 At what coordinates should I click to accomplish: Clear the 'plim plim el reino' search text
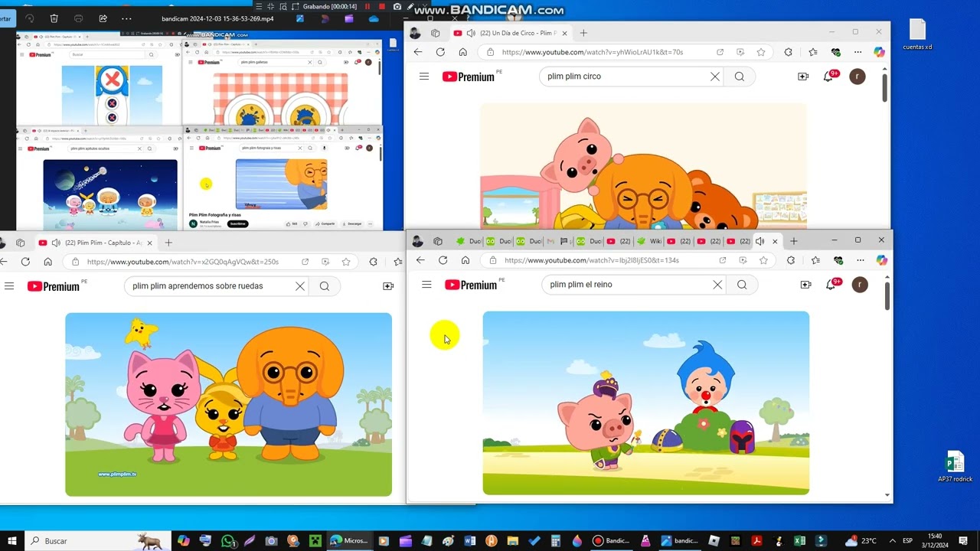coord(717,285)
